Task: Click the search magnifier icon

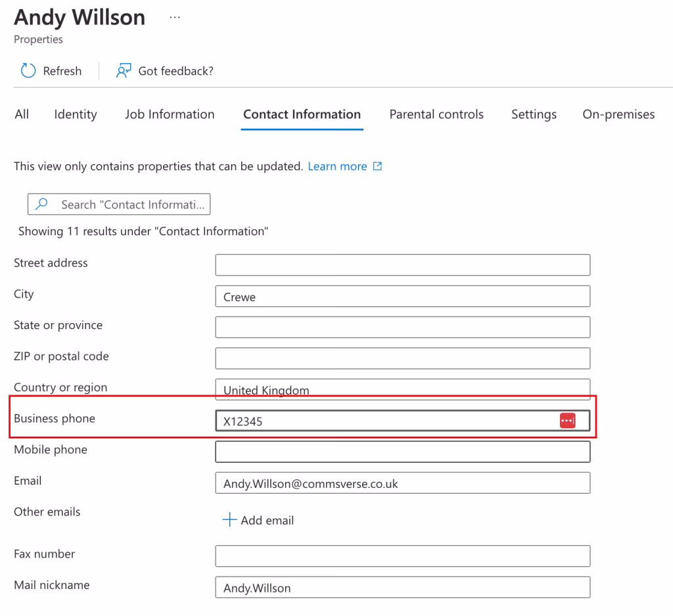Action: 41,204
